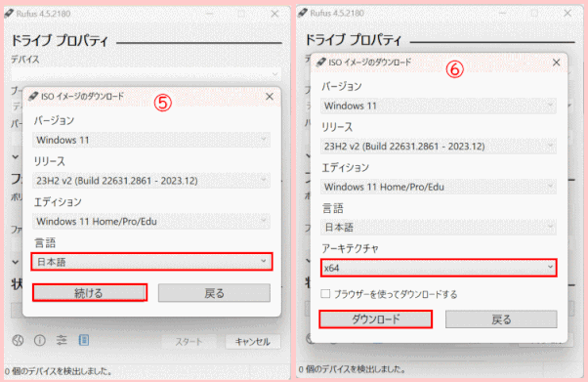Open 言語 日本語 dropdown in right dialog

pyautogui.click(x=439, y=227)
